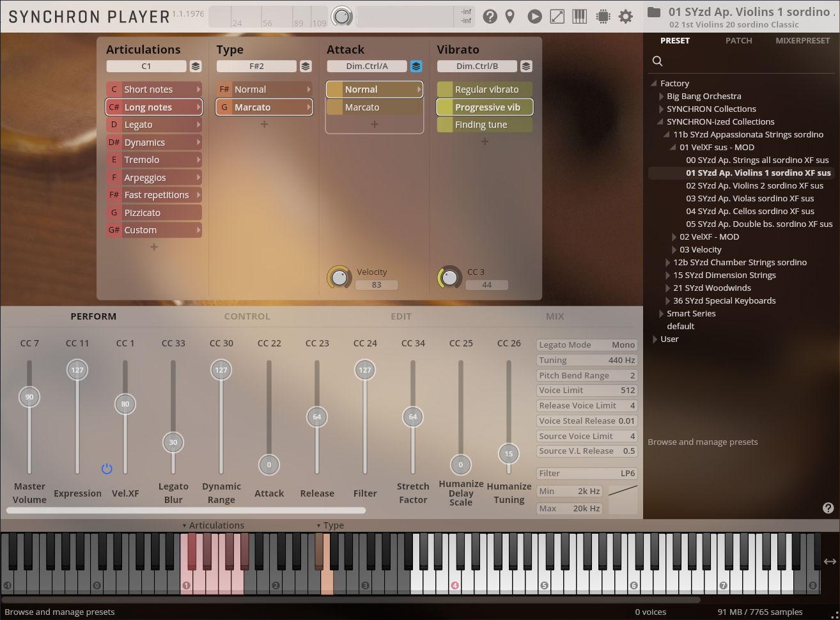Click the Velocity knob under Attack

(339, 277)
